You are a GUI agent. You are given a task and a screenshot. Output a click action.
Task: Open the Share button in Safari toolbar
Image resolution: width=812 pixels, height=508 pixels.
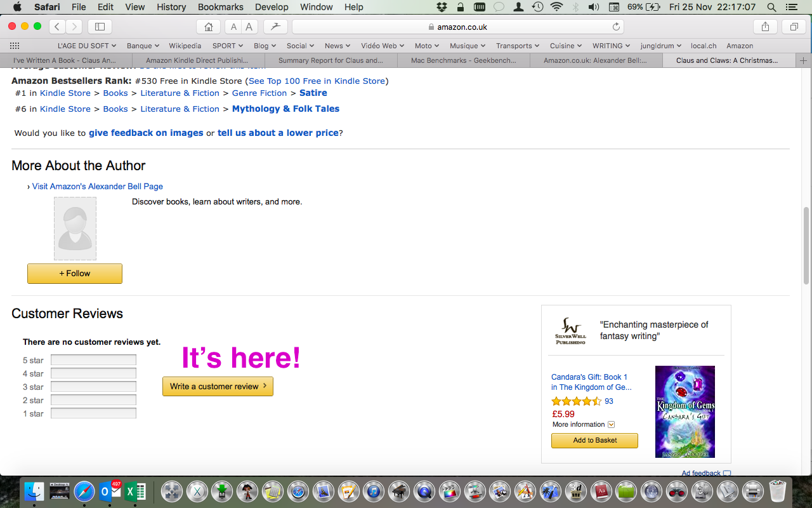click(x=765, y=27)
